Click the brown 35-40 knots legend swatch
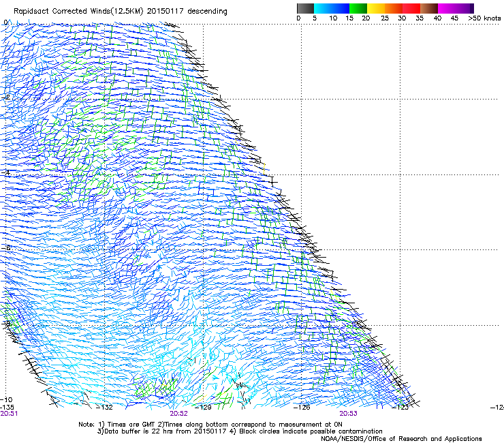 [429, 8]
